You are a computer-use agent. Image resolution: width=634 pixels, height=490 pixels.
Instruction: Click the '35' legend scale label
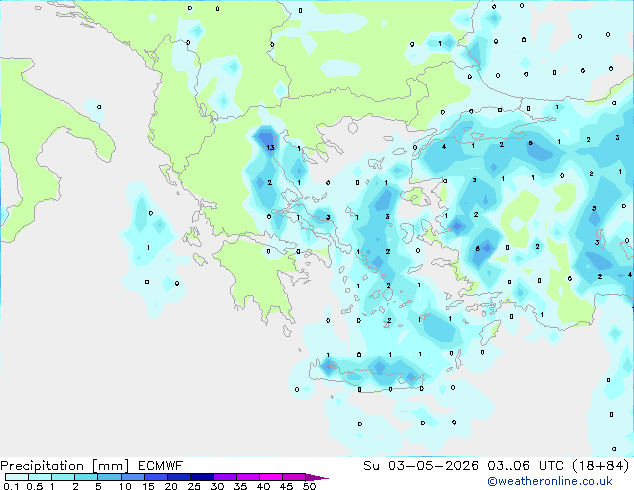point(240,486)
